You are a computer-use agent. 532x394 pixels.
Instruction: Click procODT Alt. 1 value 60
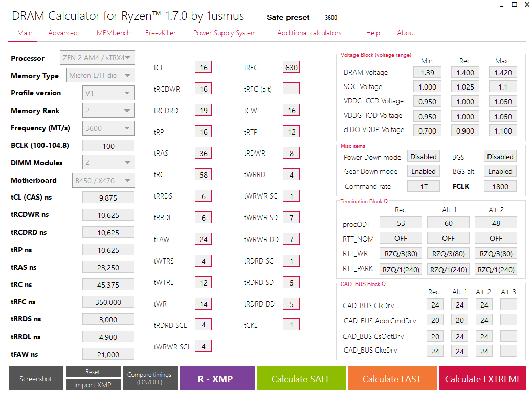pyautogui.click(x=448, y=223)
